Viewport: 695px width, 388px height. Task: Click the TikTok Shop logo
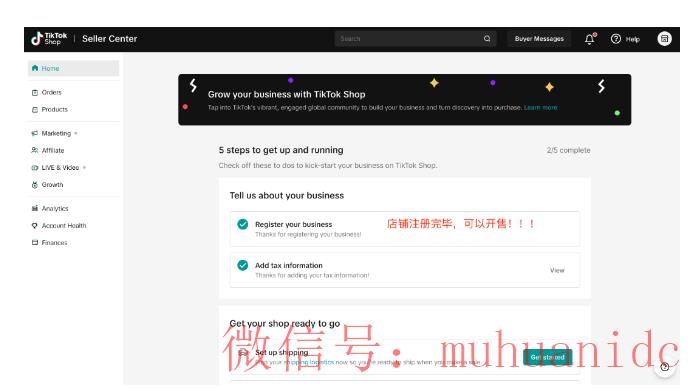(x=49, y=39)
